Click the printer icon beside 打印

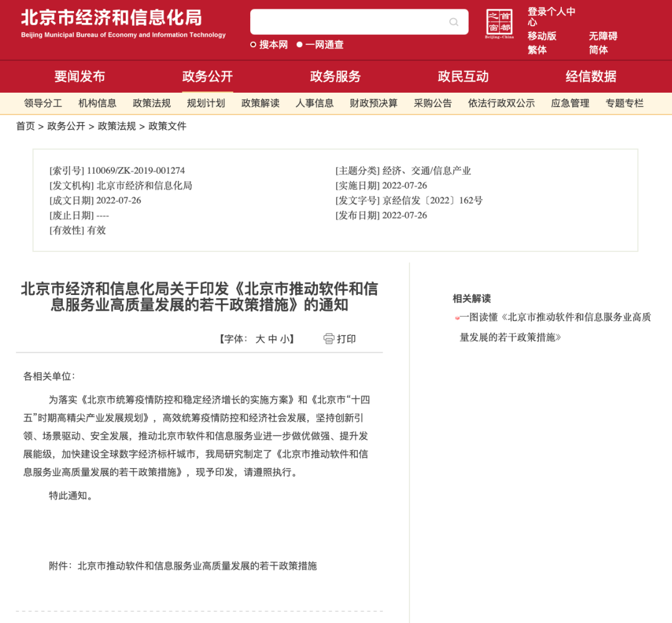329,339
